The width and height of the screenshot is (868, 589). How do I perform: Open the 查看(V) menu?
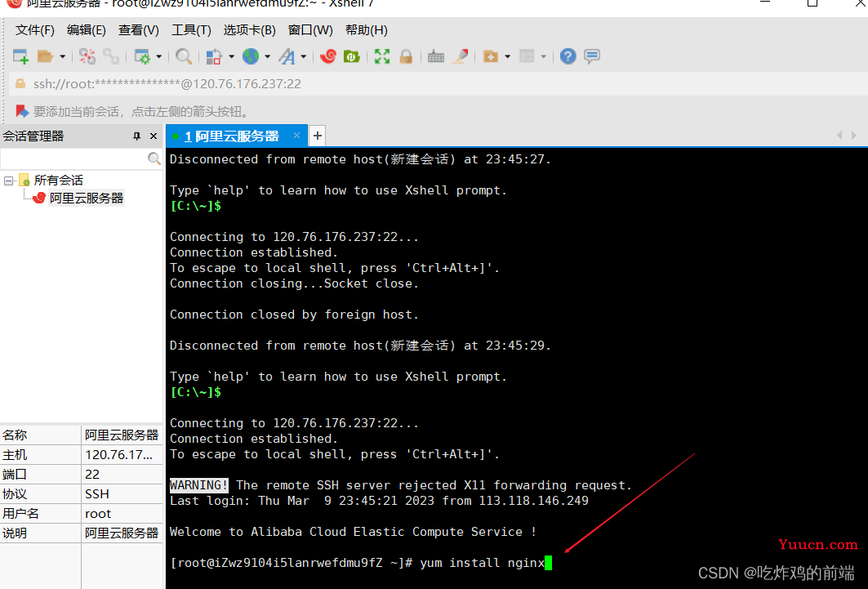[x=138, y=30]
